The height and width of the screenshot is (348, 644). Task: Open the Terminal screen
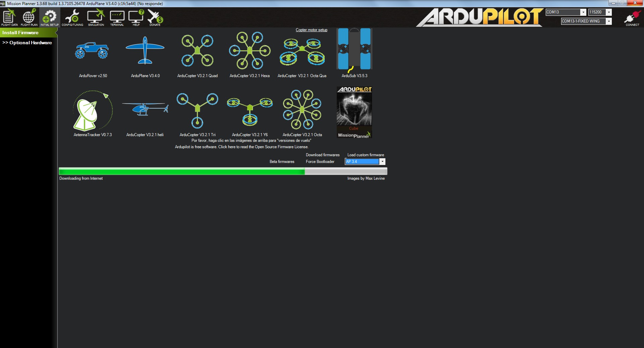[x=117, y=17]
